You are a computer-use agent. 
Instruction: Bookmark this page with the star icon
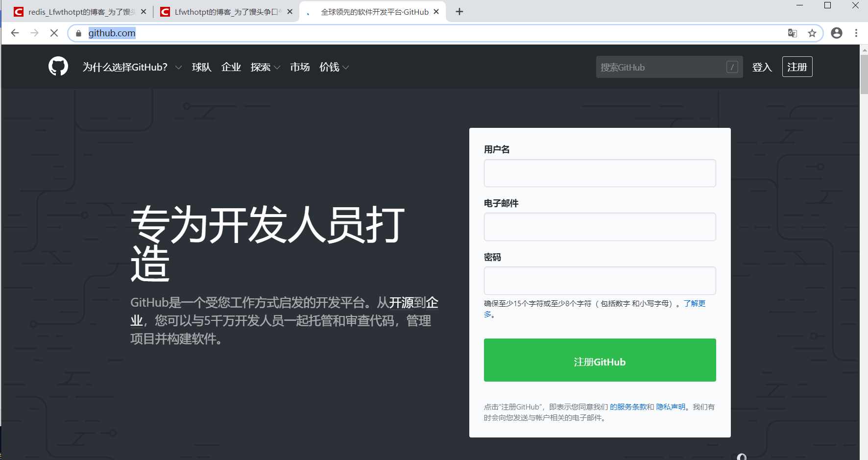point(812,33)
